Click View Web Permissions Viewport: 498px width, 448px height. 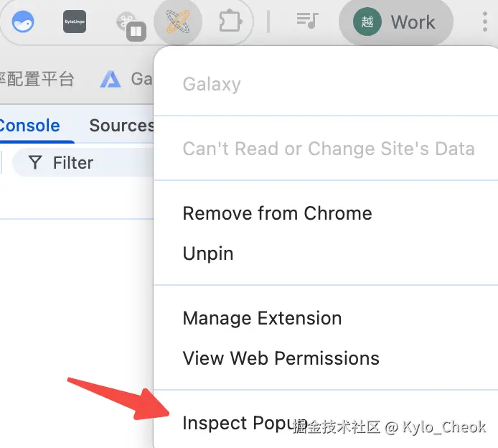point(281,358)
